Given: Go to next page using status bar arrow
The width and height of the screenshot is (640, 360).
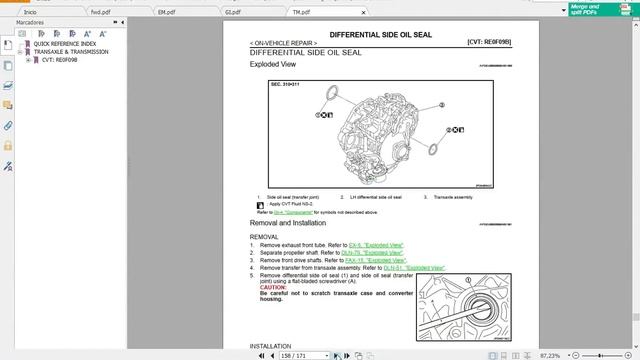Looking at the screenshot, I should (337, 356).
